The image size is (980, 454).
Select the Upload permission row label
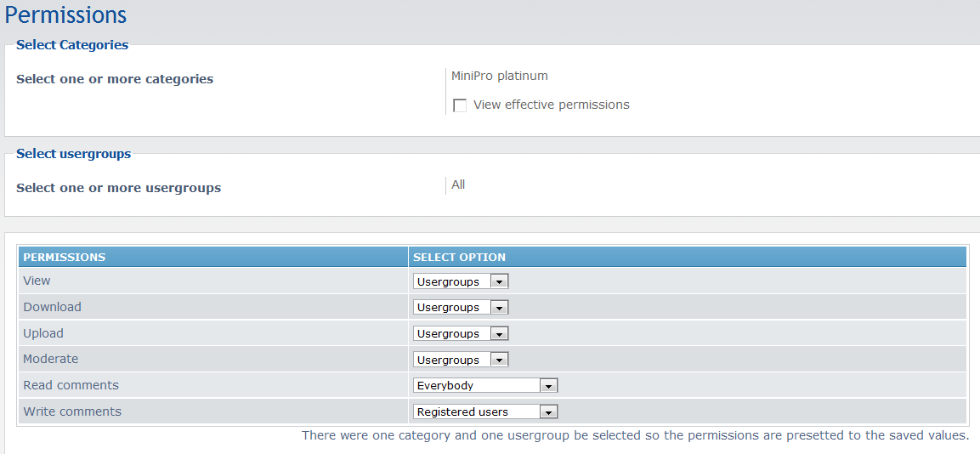pos(43,333)
